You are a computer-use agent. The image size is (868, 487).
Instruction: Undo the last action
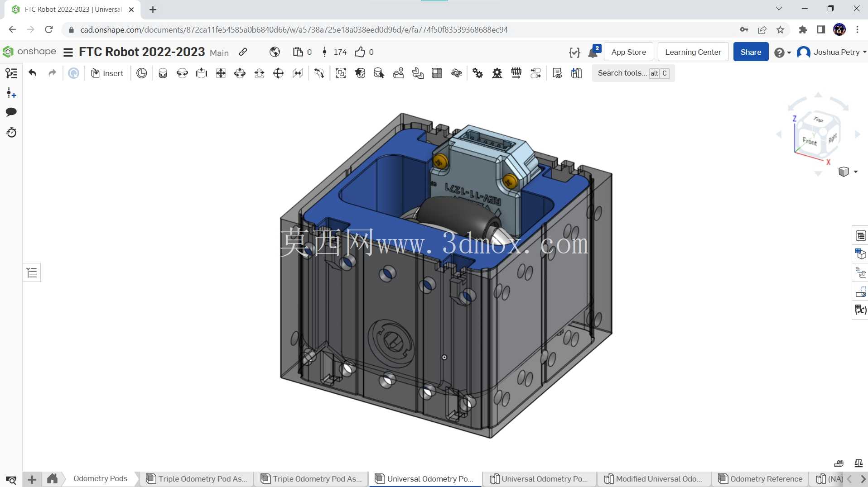32,73
